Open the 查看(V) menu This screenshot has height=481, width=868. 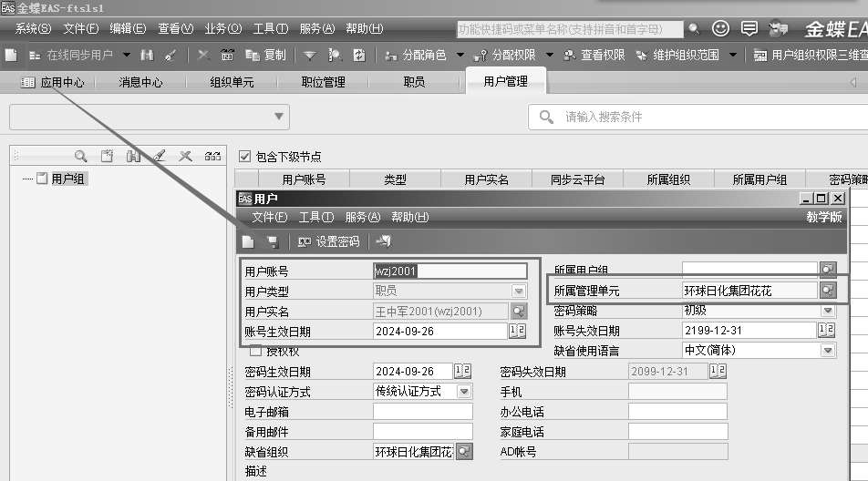pyautogui.click(x=175, y=29)
